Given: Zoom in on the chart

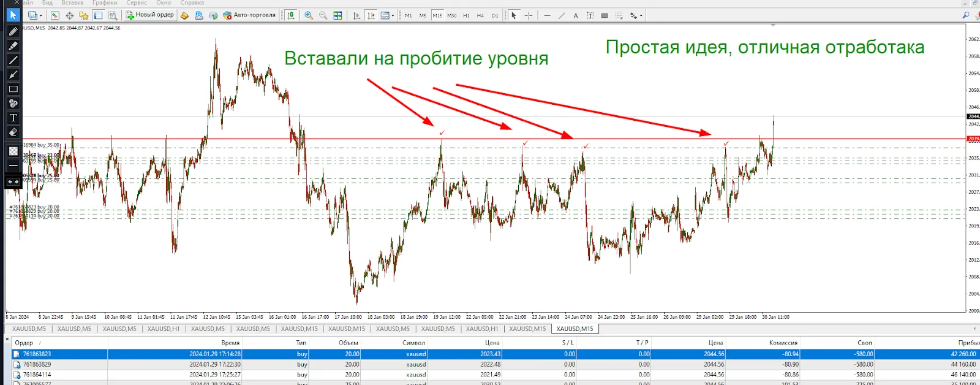Looking at the screenshot, I should pos(309,15).
